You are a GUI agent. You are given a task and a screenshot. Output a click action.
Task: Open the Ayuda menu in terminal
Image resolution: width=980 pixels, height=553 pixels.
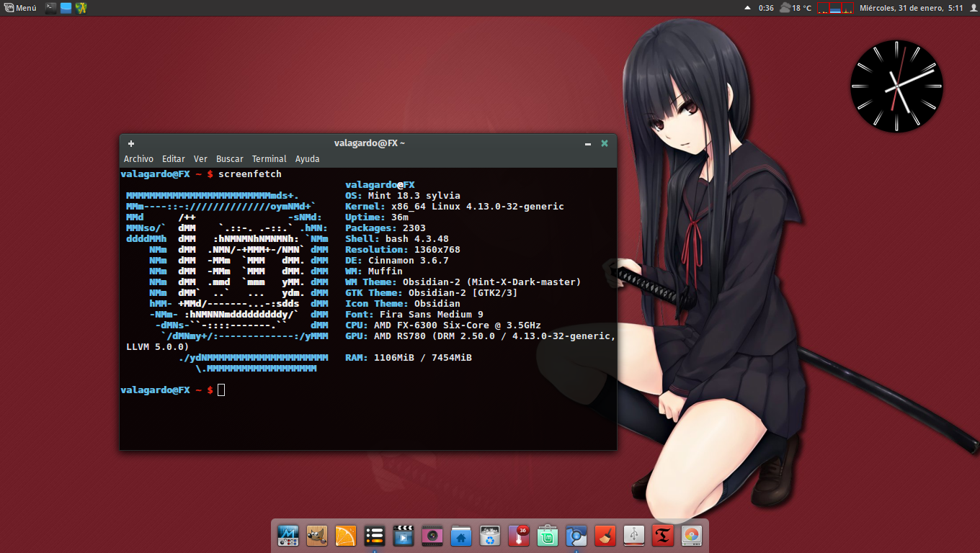click(x=307, y=158)
